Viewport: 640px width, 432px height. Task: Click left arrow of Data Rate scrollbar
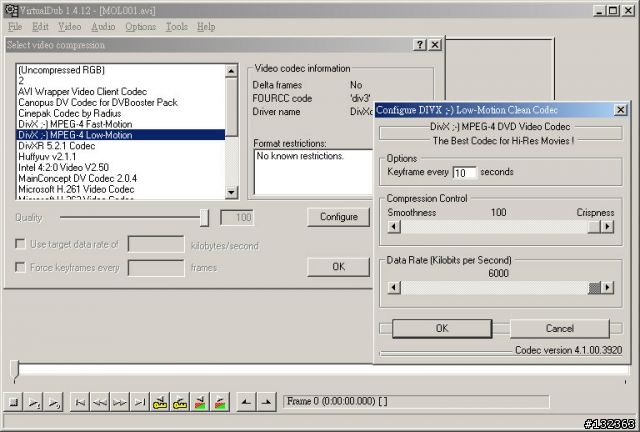[394, 287]
